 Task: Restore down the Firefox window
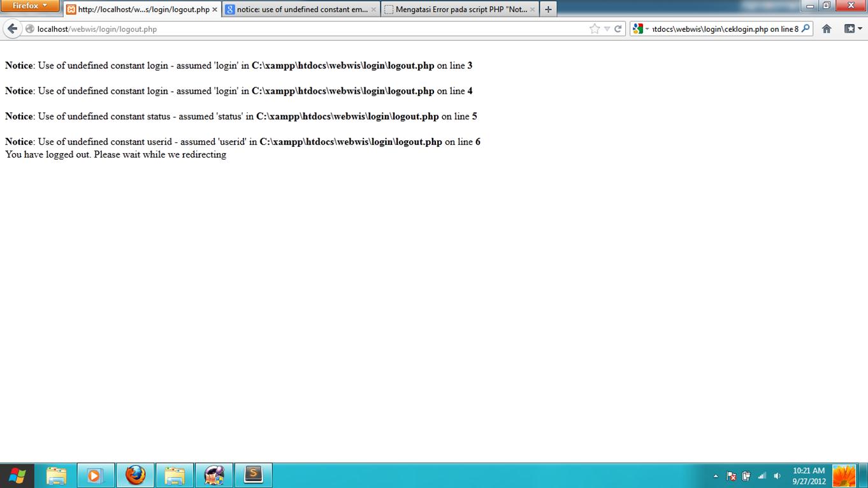(826, 6)
